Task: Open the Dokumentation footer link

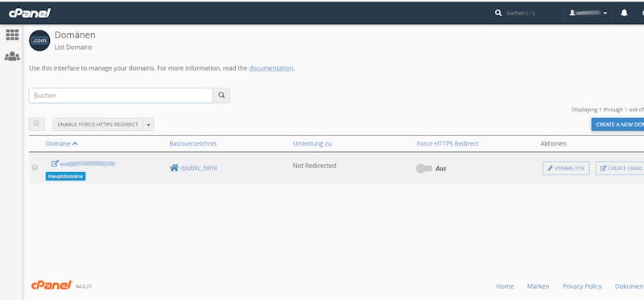Action: [x=630, y=286]
